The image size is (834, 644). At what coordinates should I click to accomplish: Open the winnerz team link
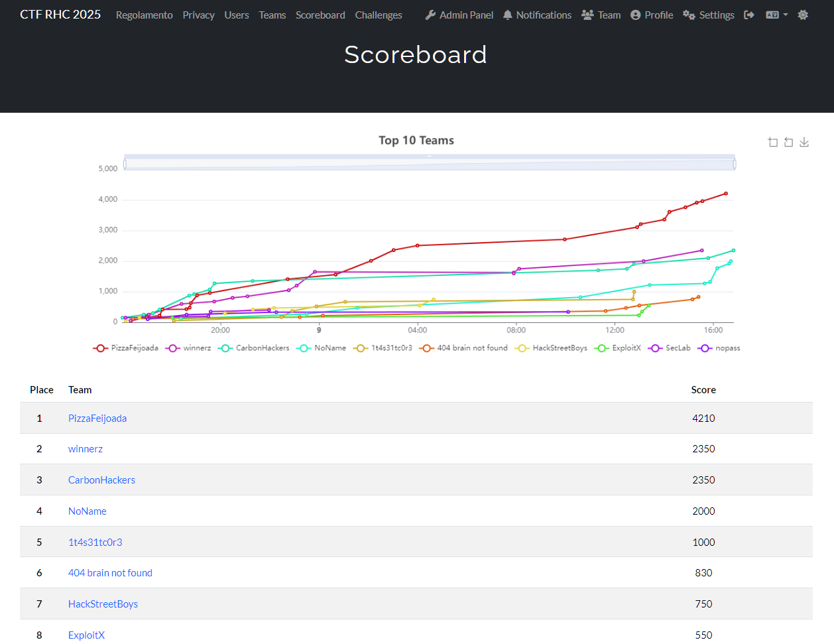tap(86, 449)
